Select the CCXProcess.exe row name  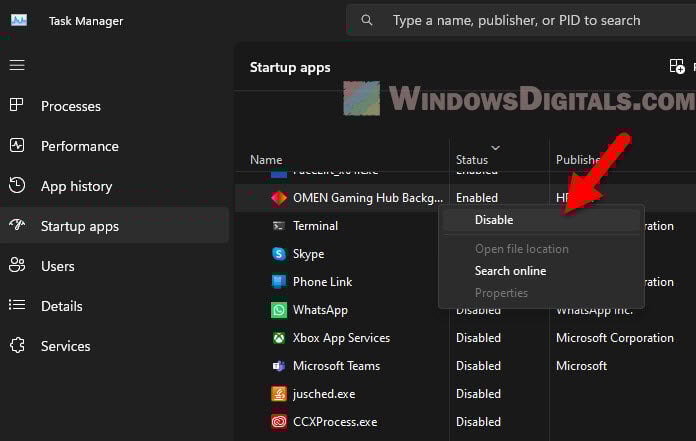pos(335,422)
